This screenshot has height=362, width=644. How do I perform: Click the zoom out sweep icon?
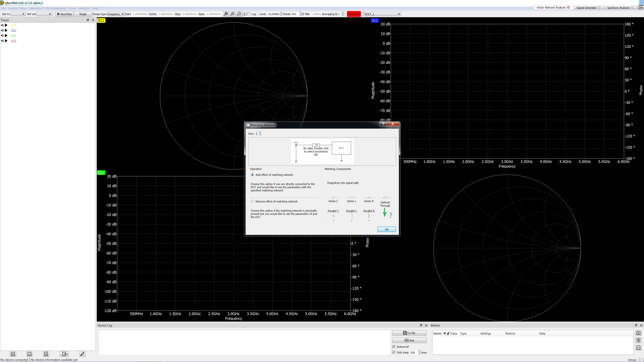coord(239,14)
